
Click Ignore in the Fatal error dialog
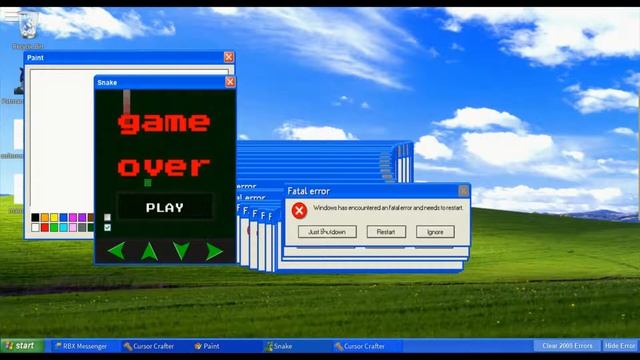[x=435, y=232]
